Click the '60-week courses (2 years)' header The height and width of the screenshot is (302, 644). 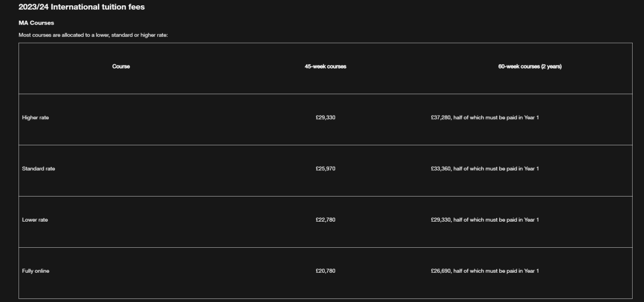[x=530, y=67]
